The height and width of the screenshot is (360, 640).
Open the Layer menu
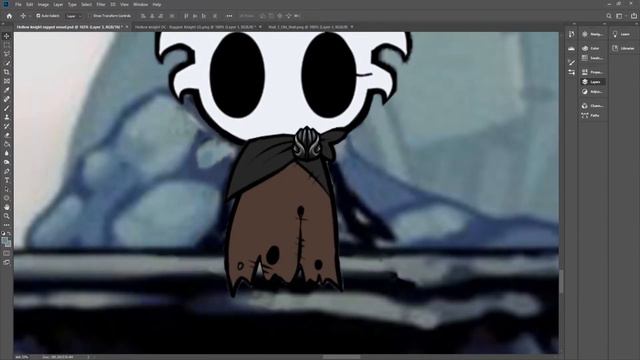point(58,4)
